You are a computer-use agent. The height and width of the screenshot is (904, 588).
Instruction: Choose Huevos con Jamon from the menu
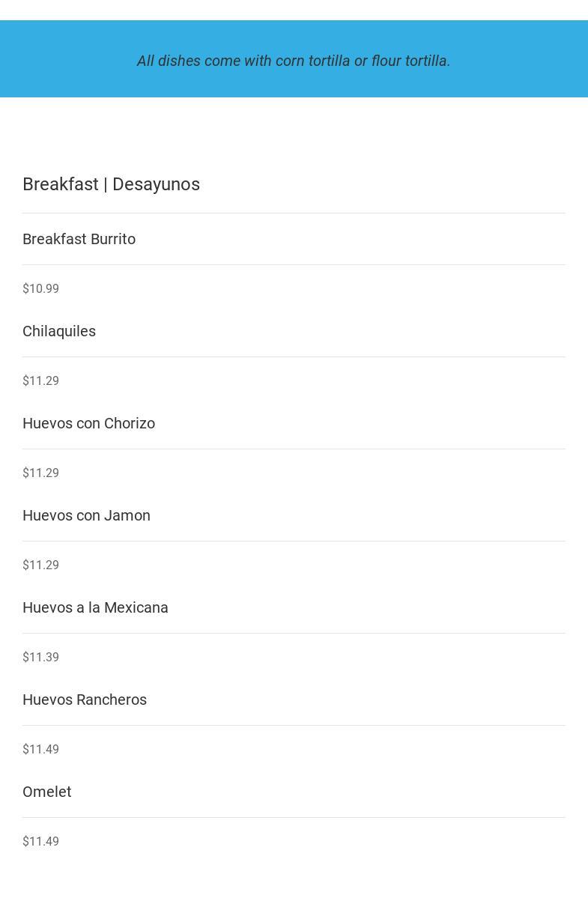point(86,515)
